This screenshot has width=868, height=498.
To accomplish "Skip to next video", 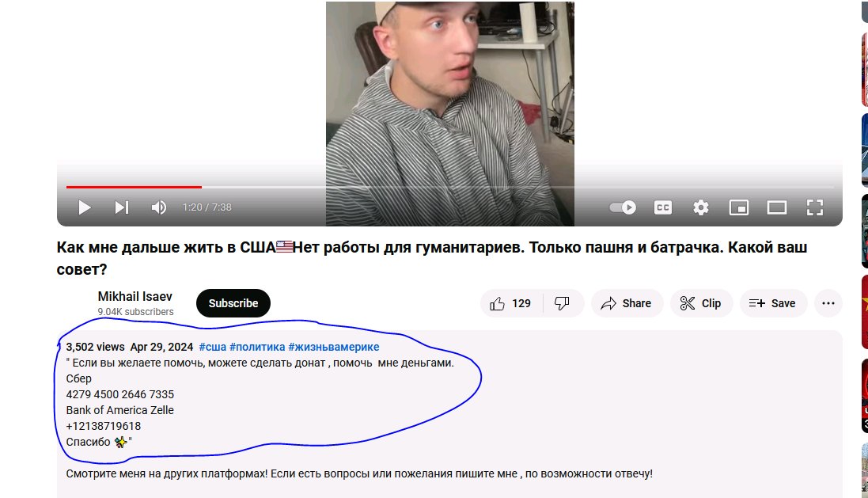I will [x=122, y=207].
